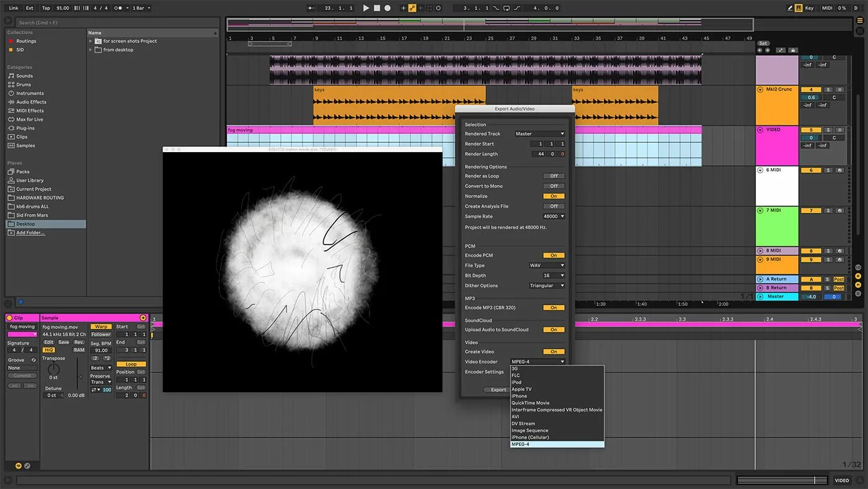Open the Bit Depth dropdown
868x489 pixels.
pyautogui.click(x=554, y=276)
